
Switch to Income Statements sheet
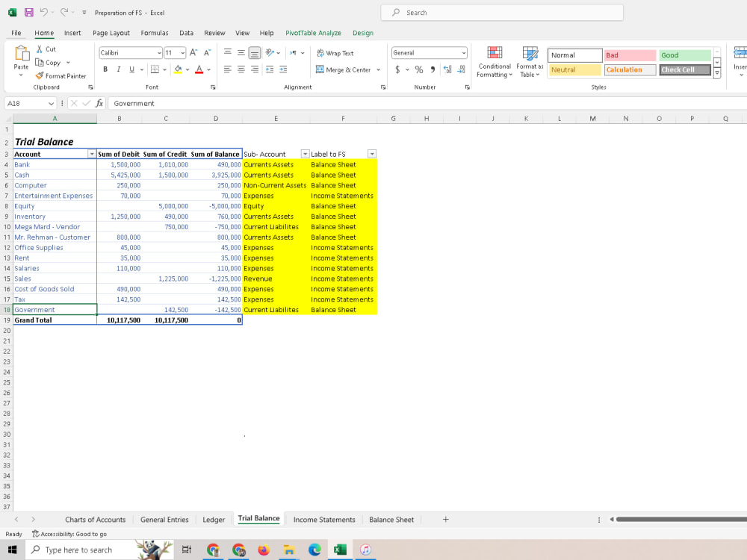[324, 520]
